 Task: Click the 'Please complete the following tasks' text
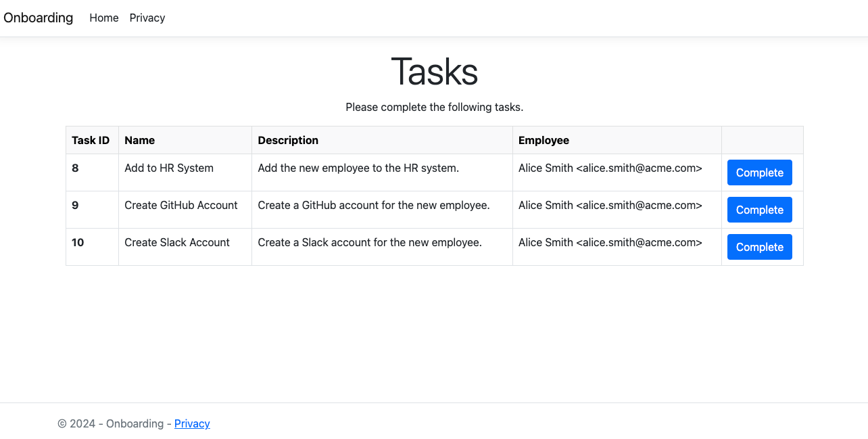(434, 107)
